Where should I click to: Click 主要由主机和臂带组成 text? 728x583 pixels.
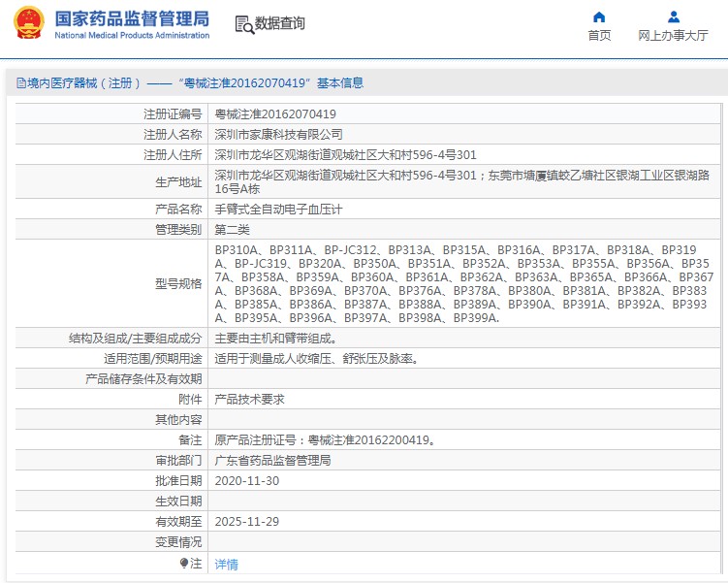point(275,339)
